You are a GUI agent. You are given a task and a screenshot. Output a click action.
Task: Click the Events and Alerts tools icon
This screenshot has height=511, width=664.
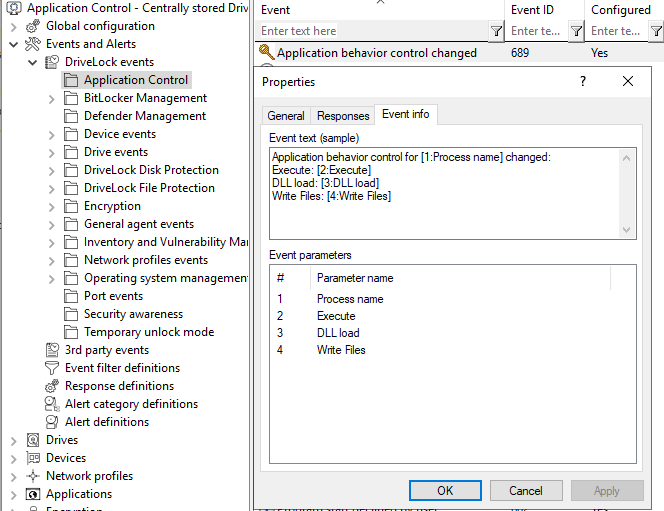coord(33,44)
